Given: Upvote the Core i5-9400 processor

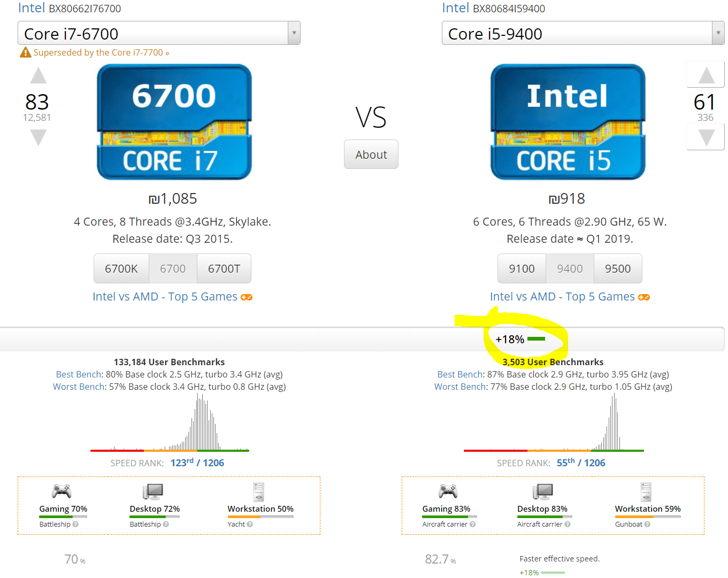Looking at the screenshot, I should pyautogui.click(x=706, y=75).
